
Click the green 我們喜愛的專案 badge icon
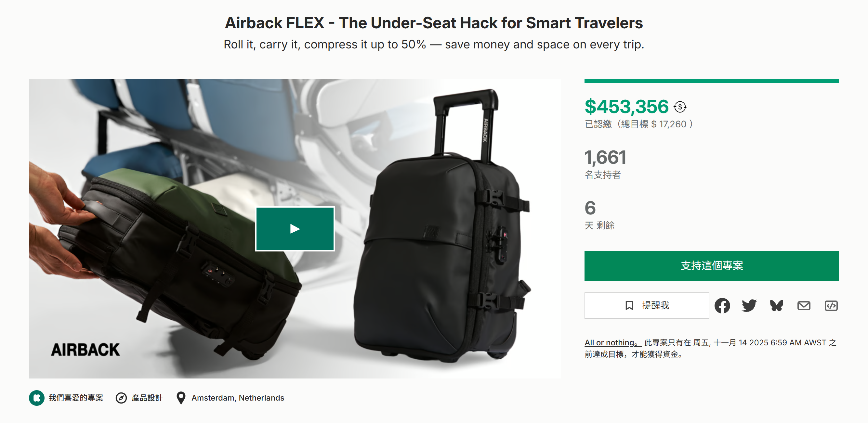coord(36,398)
